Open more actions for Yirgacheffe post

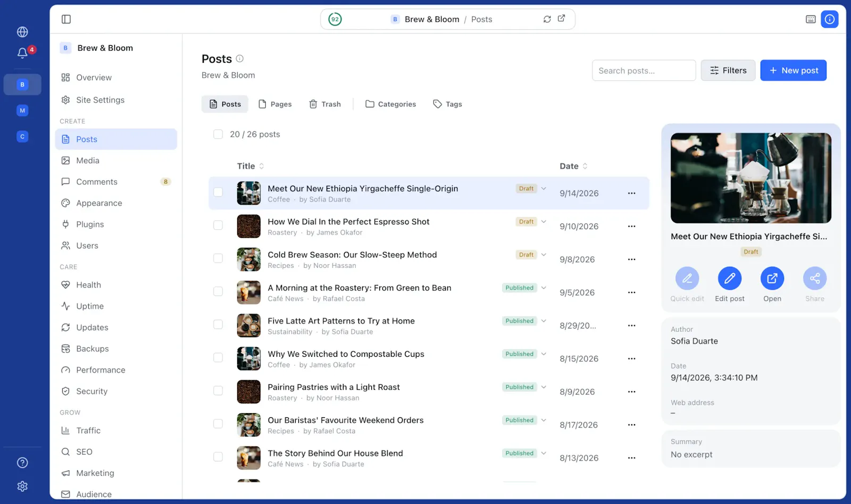[631, 194]
